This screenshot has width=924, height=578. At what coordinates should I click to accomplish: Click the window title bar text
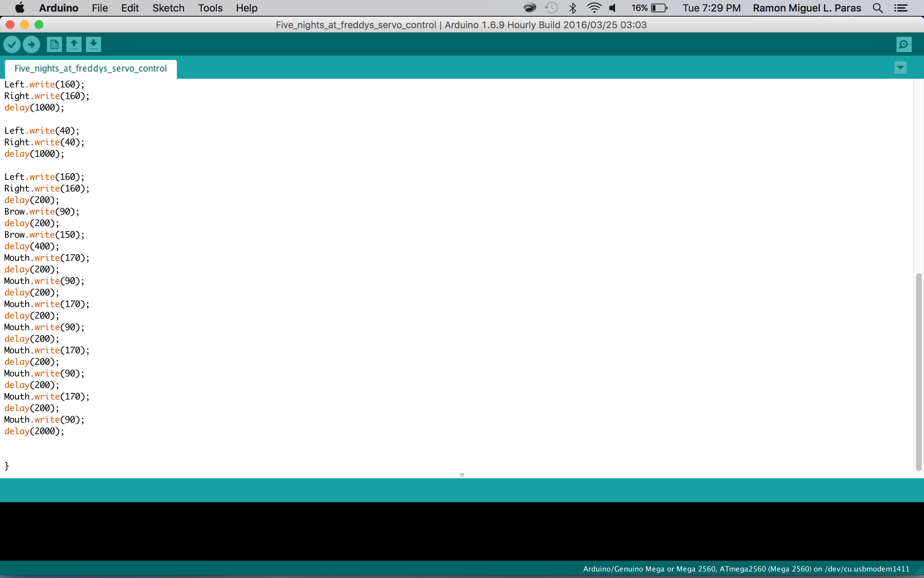[x=461, y=25]
